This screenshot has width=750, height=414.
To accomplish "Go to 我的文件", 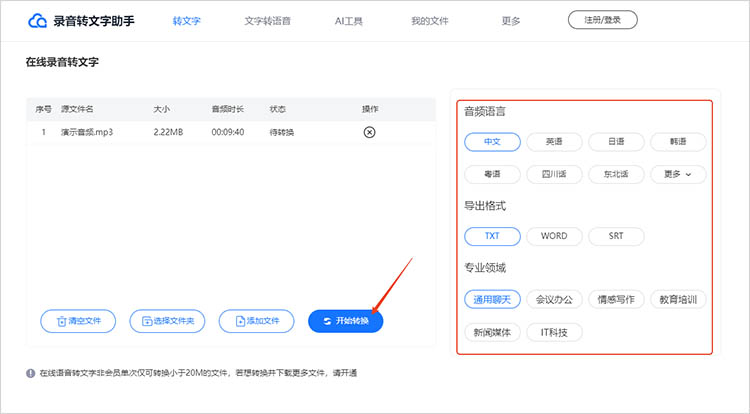I will (430, 21).
